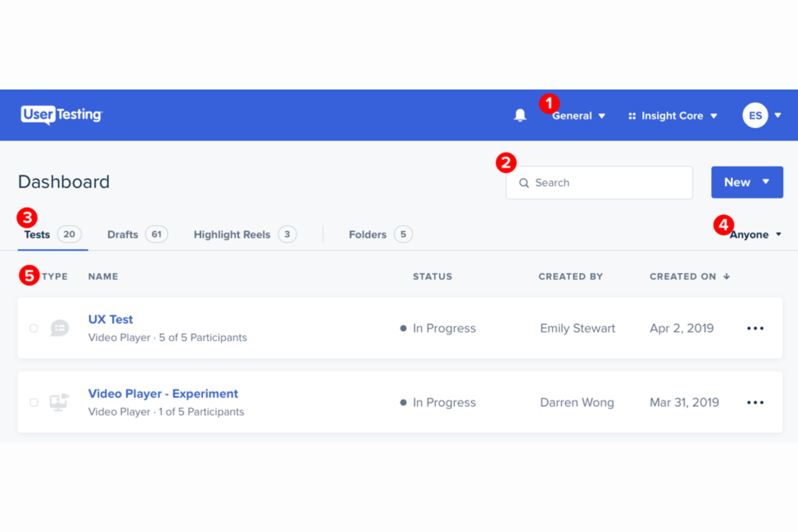Open the three-dot menu for UX Test
The height and width of the screenshot is (532, 798).
[755, 328]
